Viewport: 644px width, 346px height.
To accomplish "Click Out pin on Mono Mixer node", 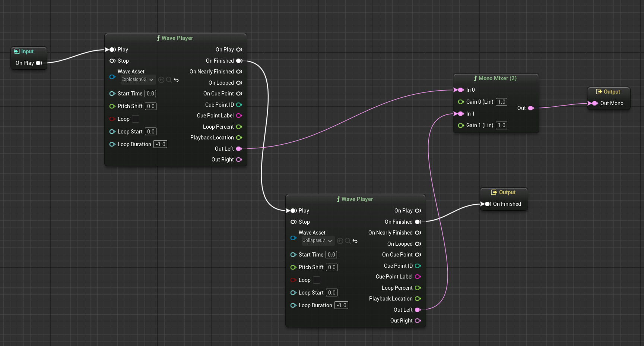I will (531, 108).
